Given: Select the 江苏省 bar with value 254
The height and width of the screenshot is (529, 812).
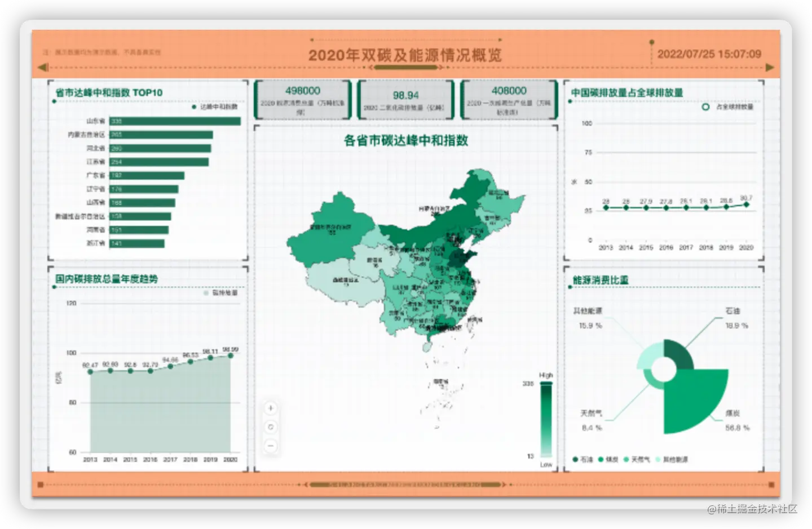Looking at the screenshot, I should click(159, 162).
